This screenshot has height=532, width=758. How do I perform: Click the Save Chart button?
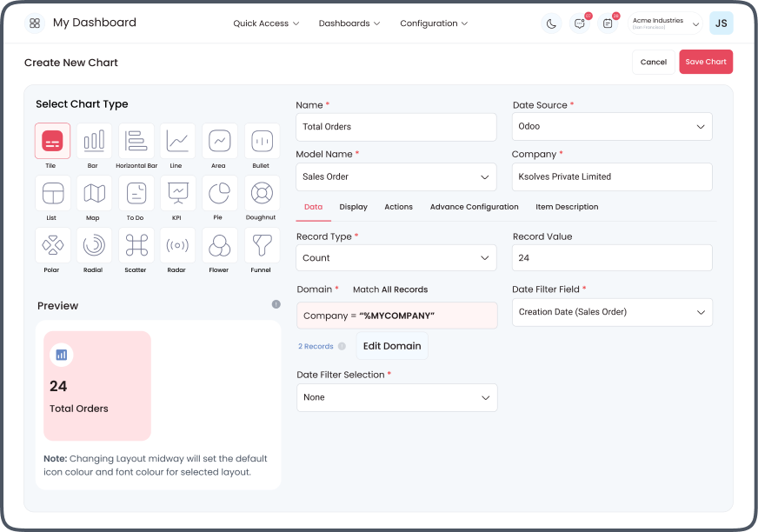pyautogui.click(x=705, y=62)
